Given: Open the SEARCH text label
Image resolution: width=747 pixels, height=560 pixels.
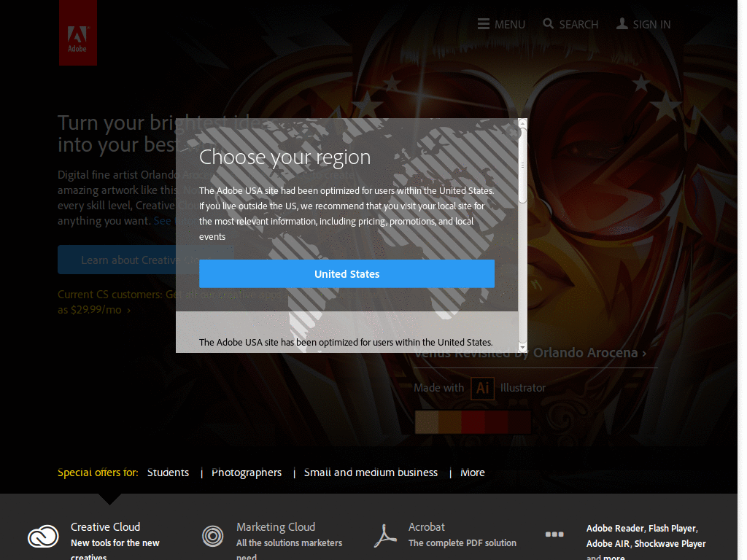Looking at the screenshot, I should (578, 24).
